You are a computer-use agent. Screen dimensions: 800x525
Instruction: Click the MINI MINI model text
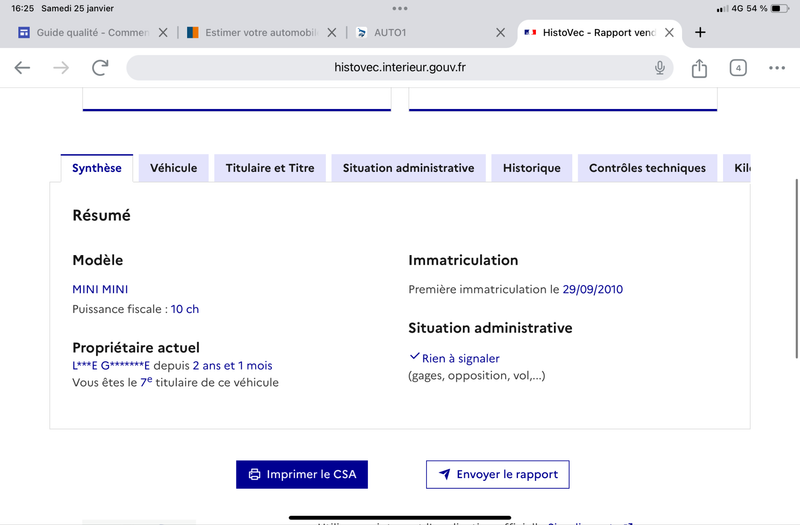pos(100,289)
